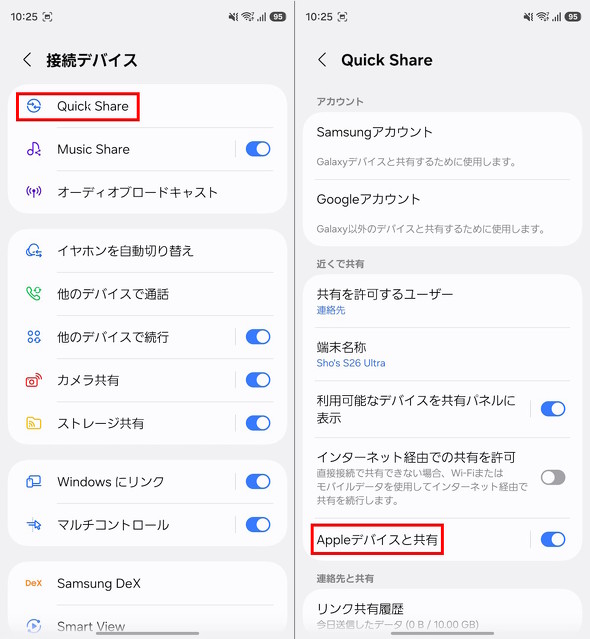Open 共有を許可するユーザー setting
Screen dimensions: 590x639
coord(442,301)
